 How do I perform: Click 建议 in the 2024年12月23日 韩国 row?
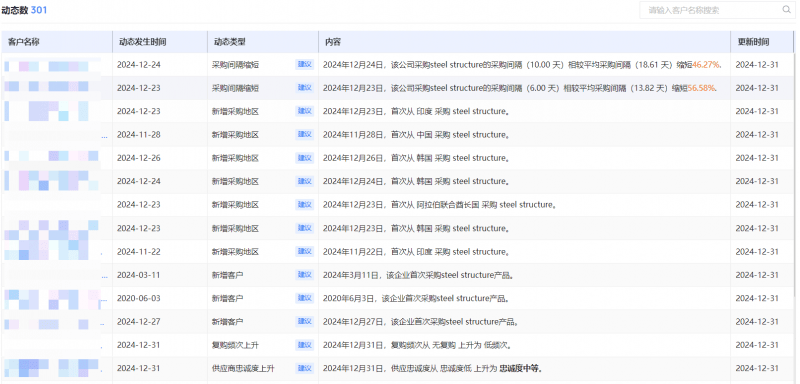(305, 228)
